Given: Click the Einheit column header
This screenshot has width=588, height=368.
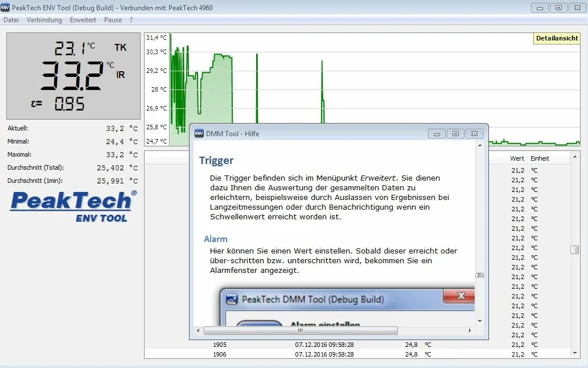Looking at the screenshot, I should 540,158.
